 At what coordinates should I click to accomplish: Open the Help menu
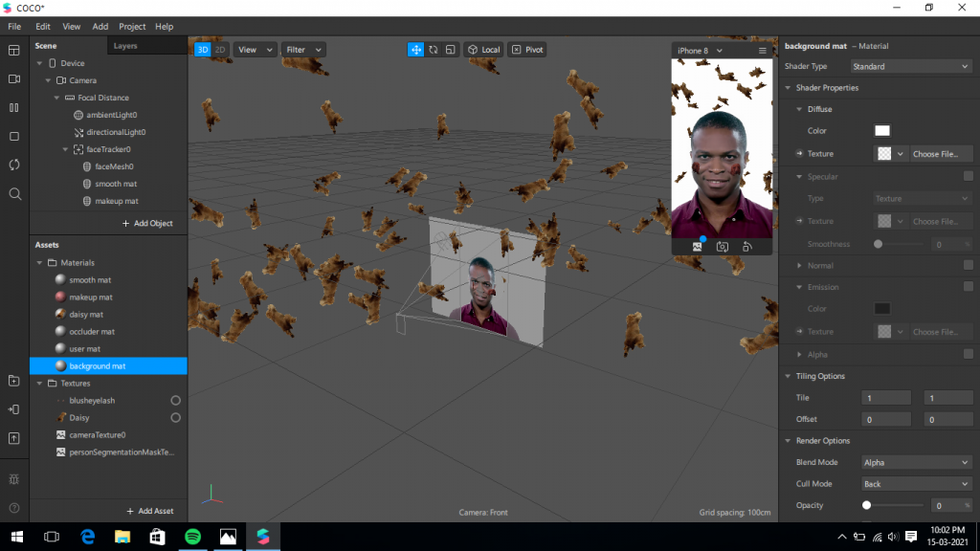coord(164,26)
